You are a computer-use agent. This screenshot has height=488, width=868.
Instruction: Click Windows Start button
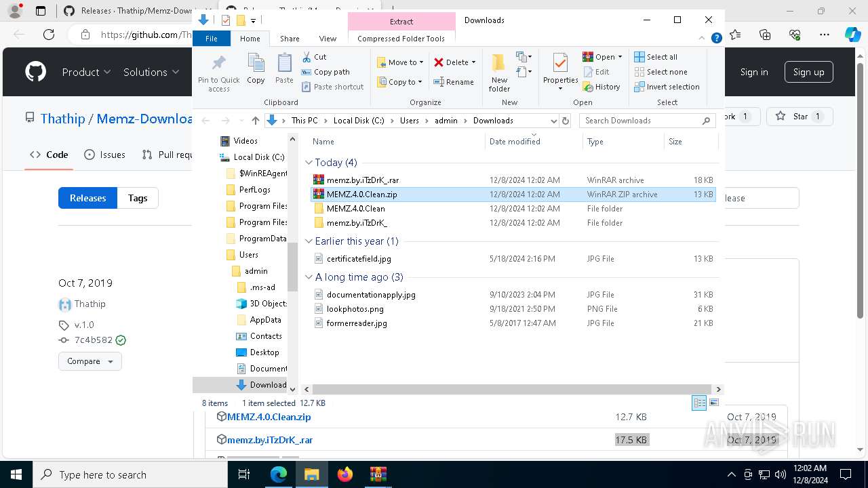[16, 474]
